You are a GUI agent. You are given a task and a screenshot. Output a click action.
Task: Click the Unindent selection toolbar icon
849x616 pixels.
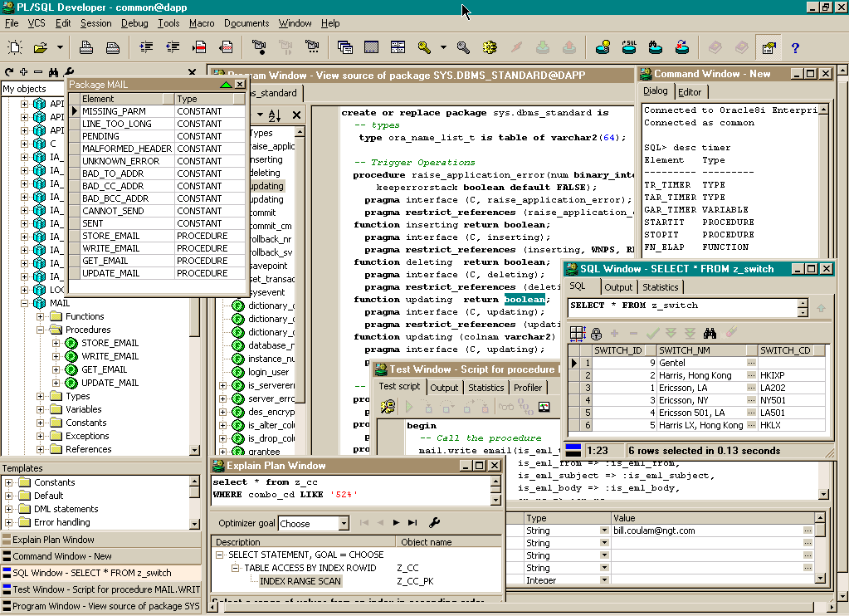[173, 47]
